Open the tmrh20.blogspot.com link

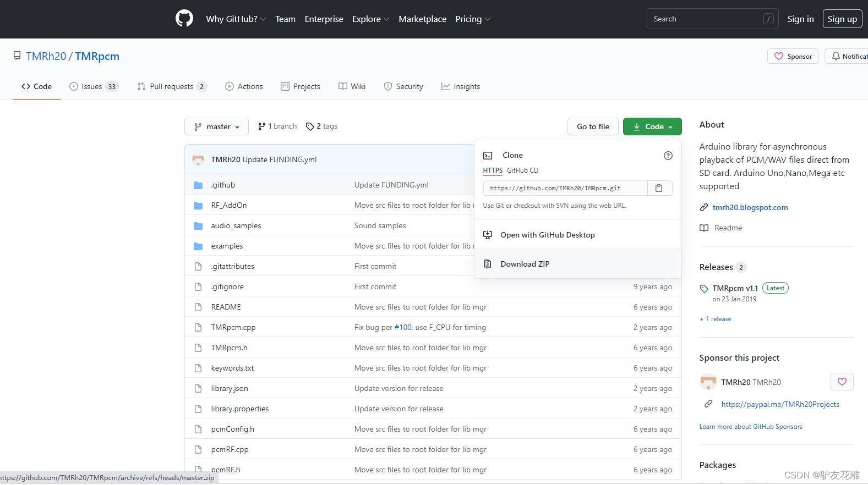click(750, 207)
